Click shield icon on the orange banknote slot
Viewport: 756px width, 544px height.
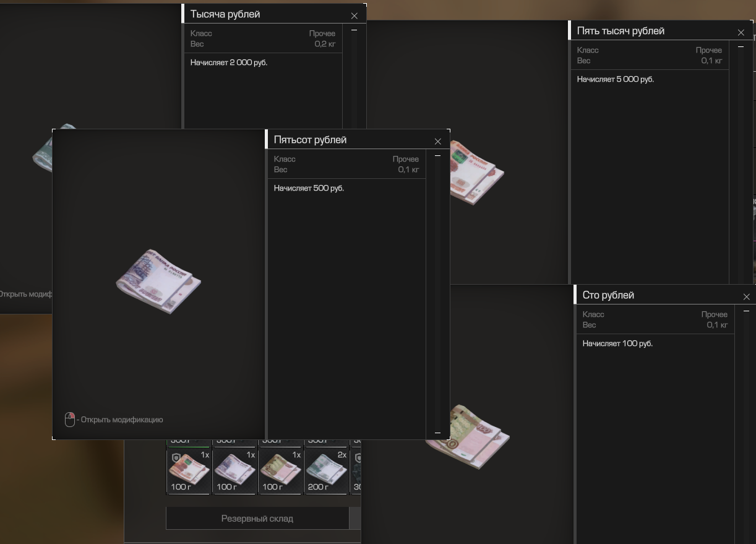click(176, 457)
